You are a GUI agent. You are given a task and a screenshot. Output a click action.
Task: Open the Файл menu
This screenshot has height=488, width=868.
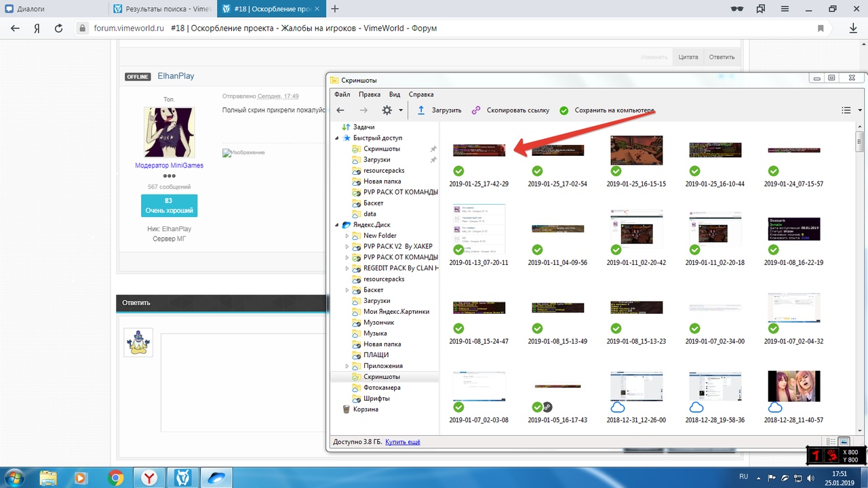[x=342, y=94]
